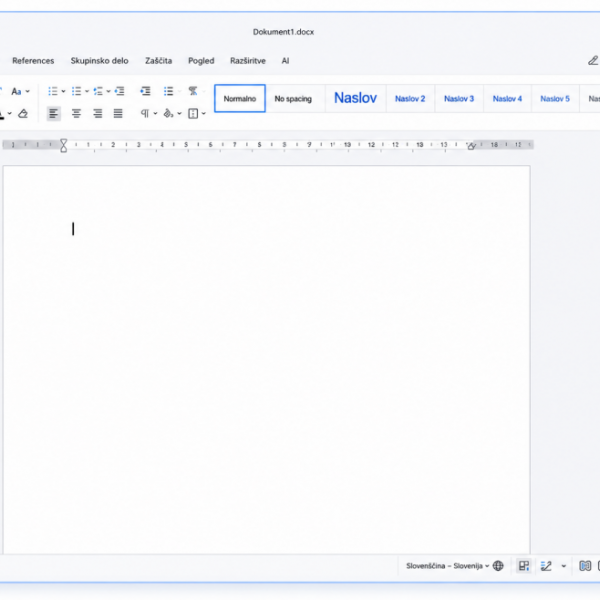The image size is (600, 600).
Task: Click the eraser clear formatting icon
Action: pyautogui.click(x=23, y=114)
